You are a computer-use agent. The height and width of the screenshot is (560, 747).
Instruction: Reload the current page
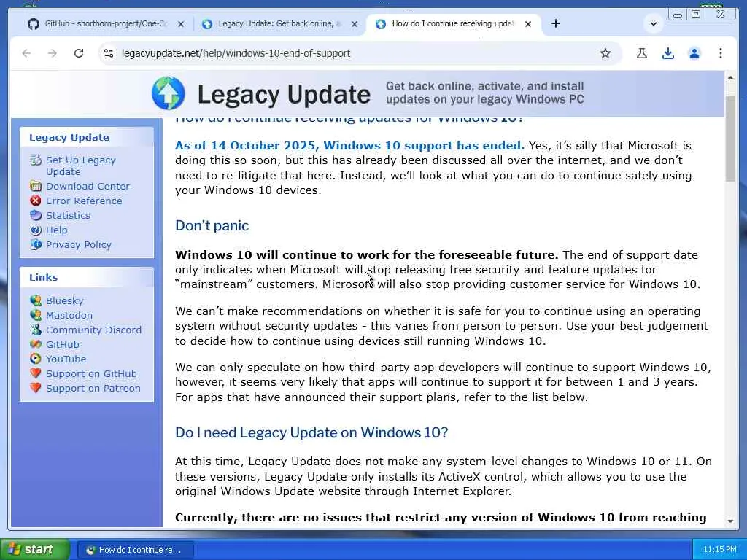[79, 53]
